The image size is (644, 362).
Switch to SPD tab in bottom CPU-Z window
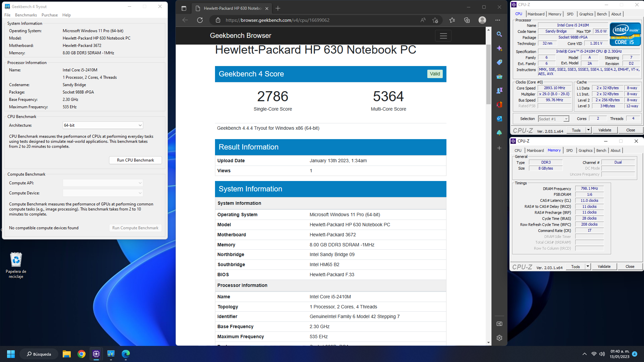[x=570, y=150]
